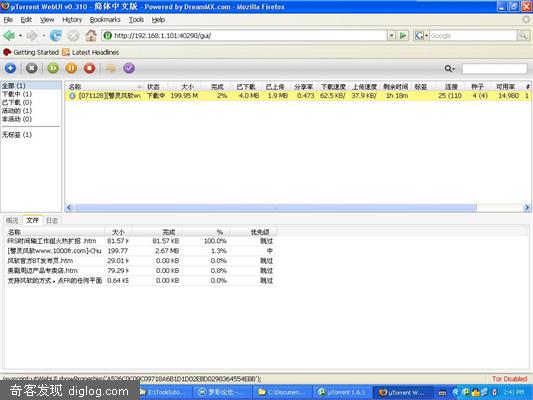
Task: Click the faded arrow icon next to purple checkmark
Action: pyautogui.click(x=111, y=68)
